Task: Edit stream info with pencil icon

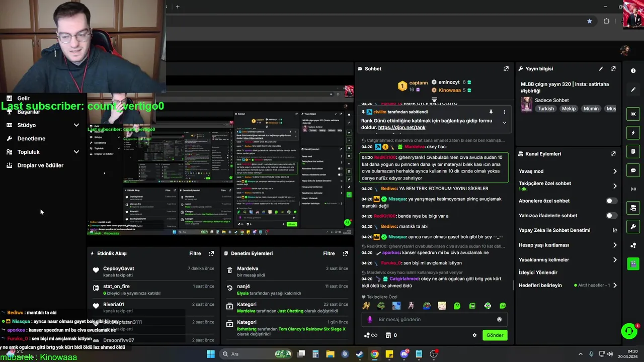Action: click(x=601, y=69)
